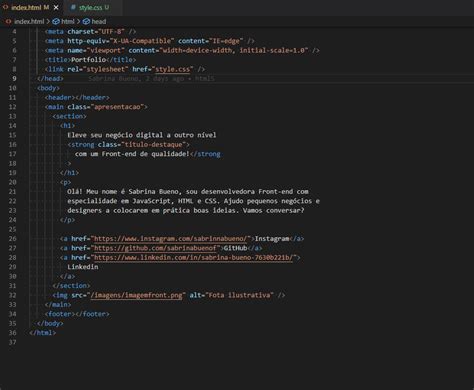Click the opening body tag on line 10
474x390 pixels.
tap(48, 88)
